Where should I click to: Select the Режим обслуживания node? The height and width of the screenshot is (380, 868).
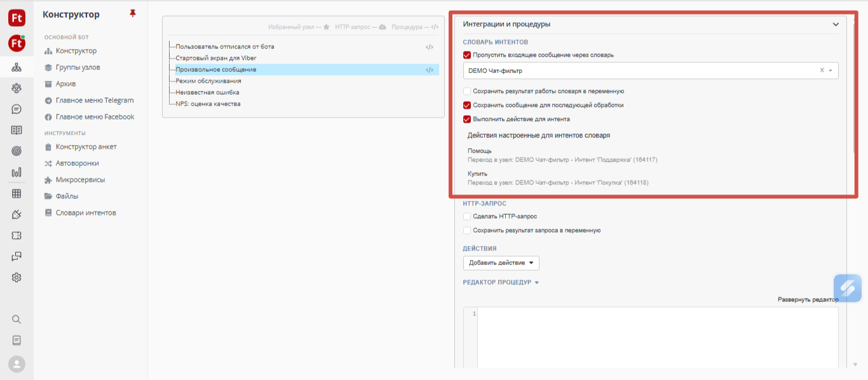click(x=208, y=81)
